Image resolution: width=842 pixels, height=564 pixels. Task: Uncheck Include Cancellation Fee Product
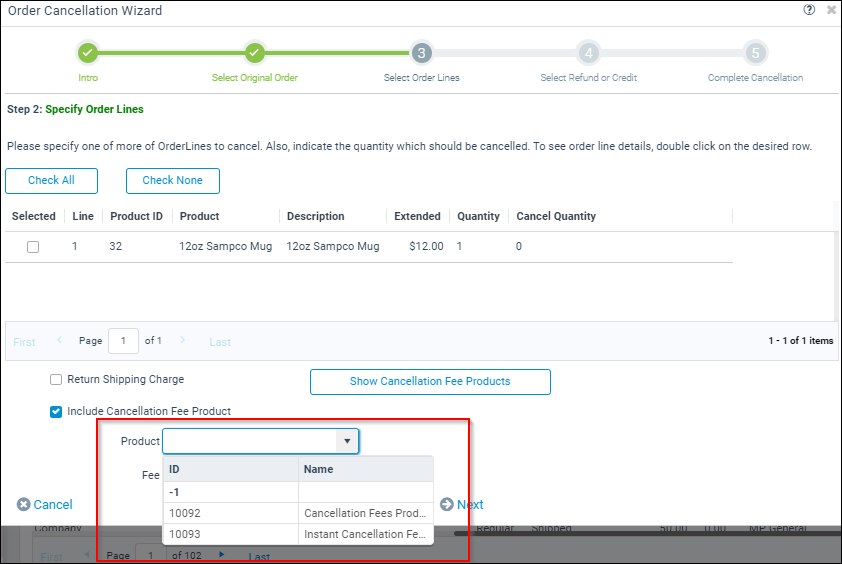56,411
